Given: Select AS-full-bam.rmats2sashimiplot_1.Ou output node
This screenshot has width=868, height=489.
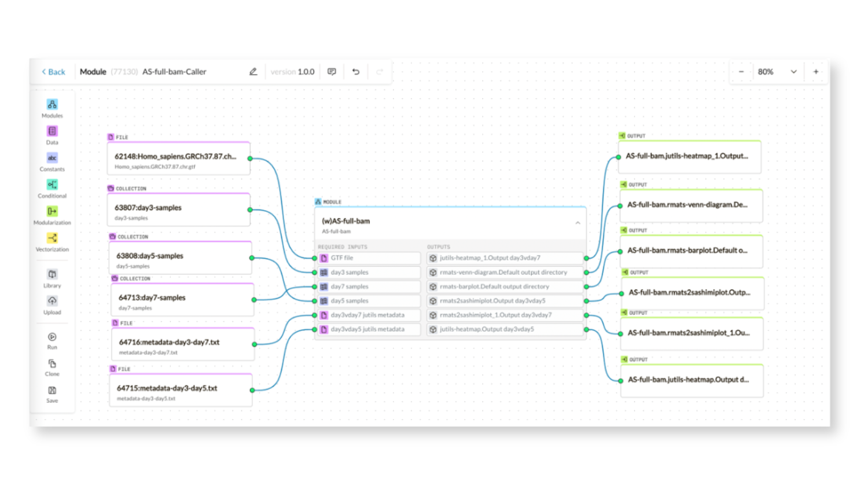Looking at the screenshot, I should click(692, 333).
